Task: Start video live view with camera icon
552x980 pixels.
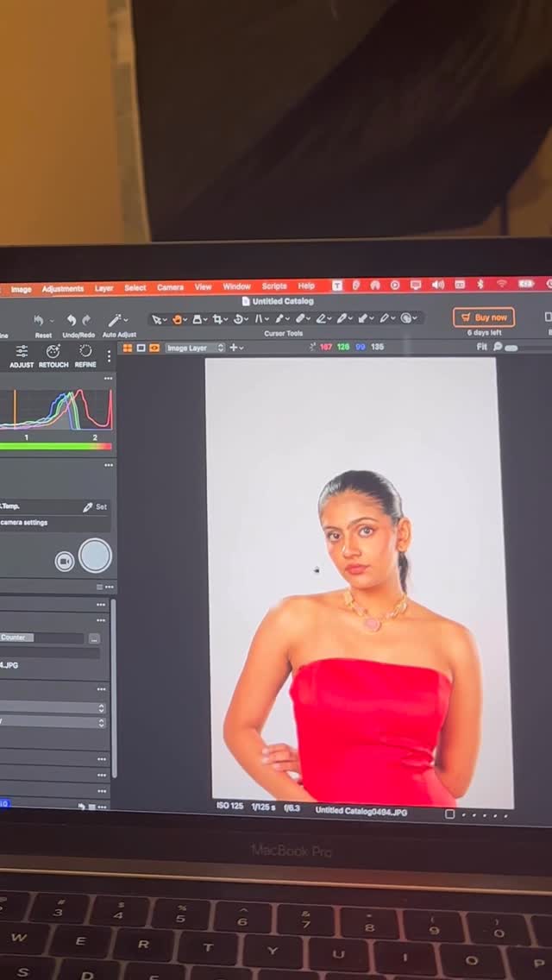Action: tap(65, 562)
